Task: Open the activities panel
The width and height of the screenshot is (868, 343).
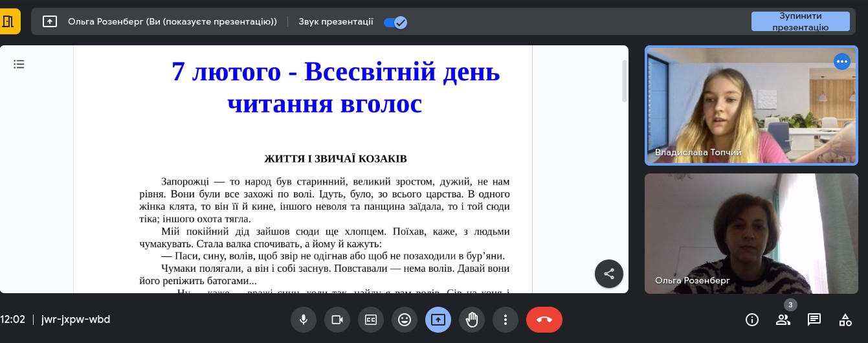Action: (x=845, y=320)
